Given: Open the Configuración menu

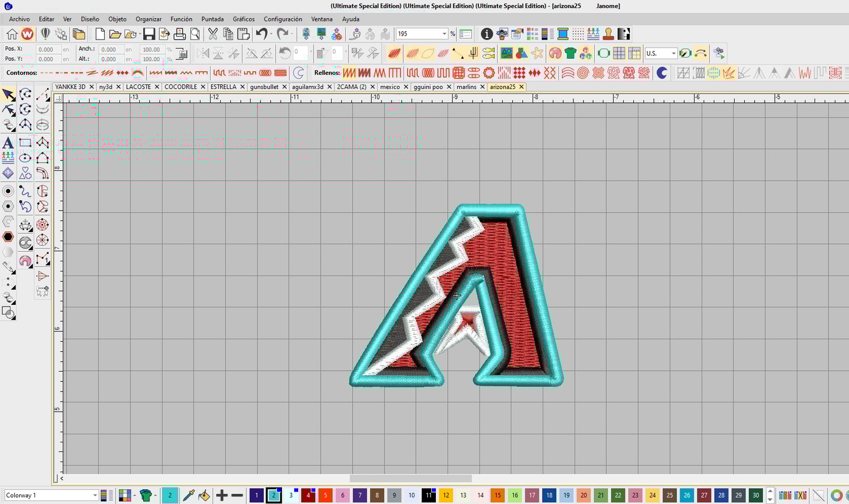Looking at the screenshot, I should coord(283,19).
